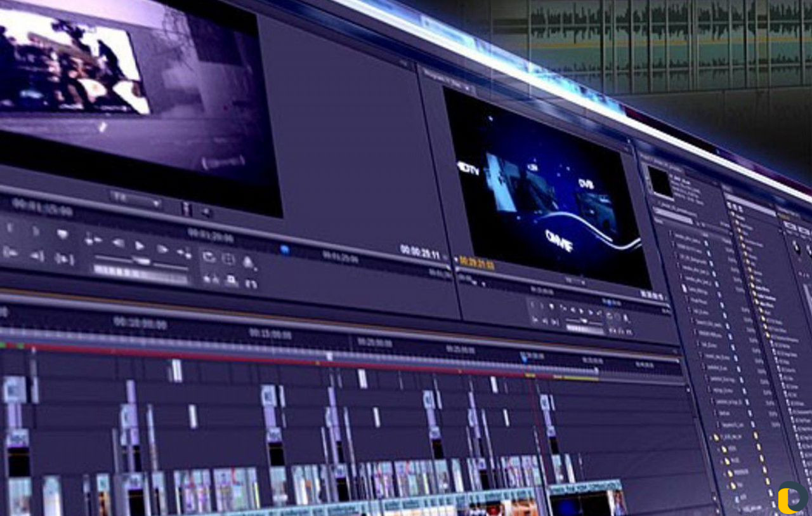Click Set In Point in Source monitor
Viewport: 812px width, 516px height.
(11, 227)
